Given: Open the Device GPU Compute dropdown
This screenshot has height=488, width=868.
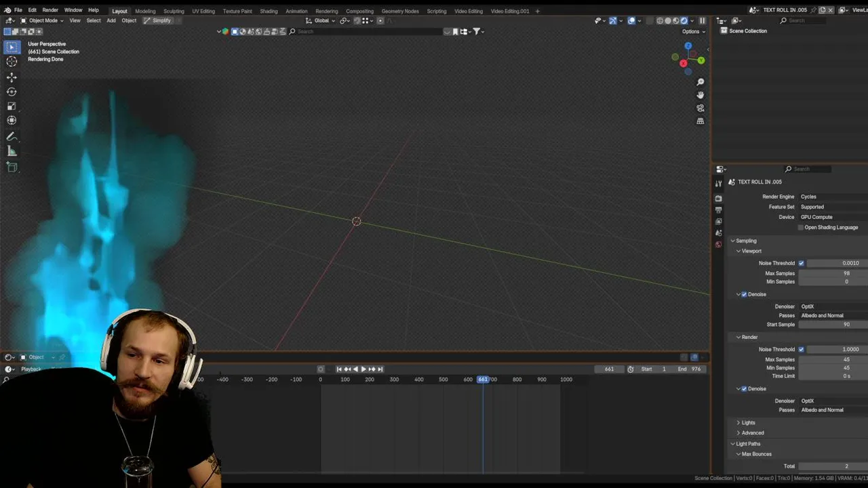Looking at the screenshot, I should click(833, 217).
